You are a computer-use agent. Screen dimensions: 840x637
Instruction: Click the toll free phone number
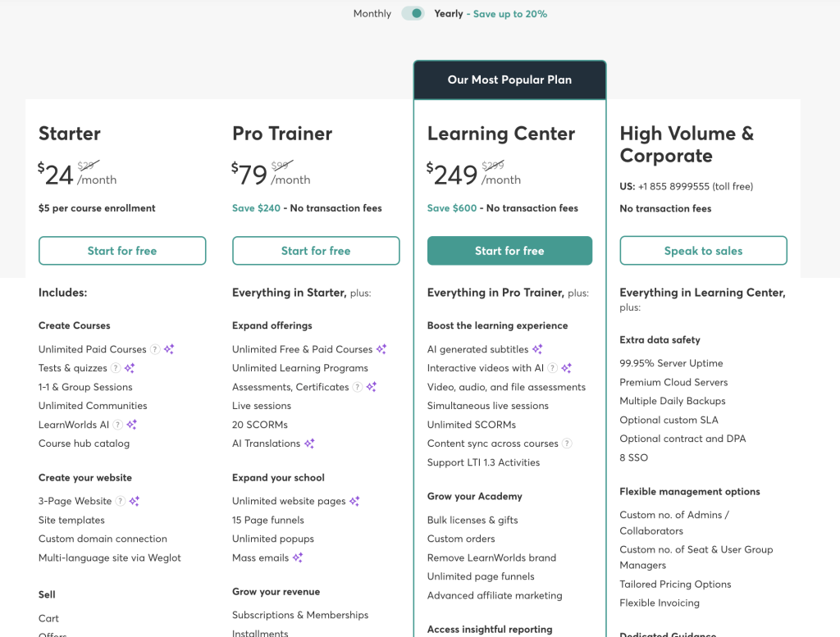pyautogui.click(x=677, y=187)
